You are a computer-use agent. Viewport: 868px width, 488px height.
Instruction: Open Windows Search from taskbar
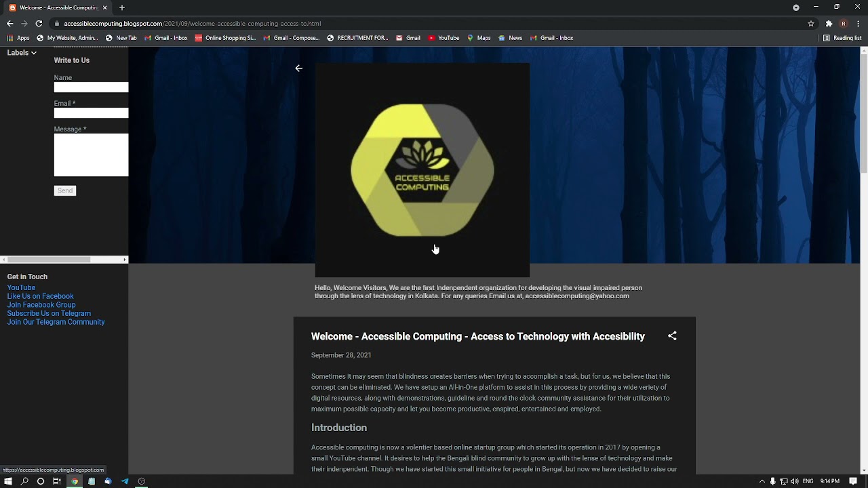[x=24, y=481]
